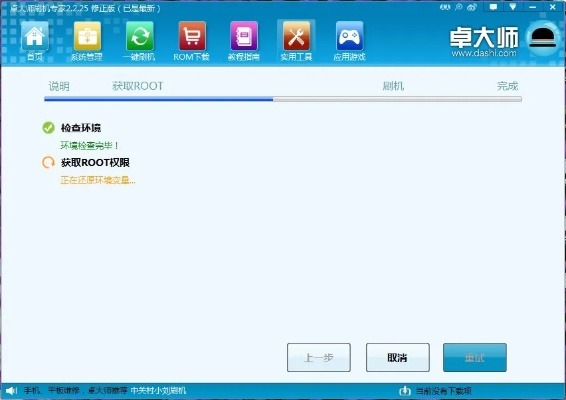Click the 上一步 previous button
Screen dimensions: 566x400
coord(319,357)
